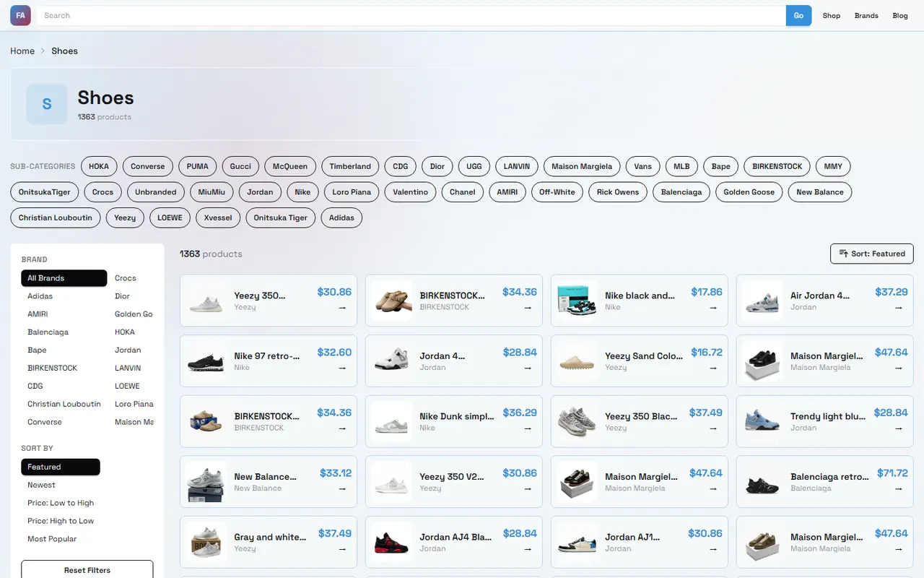Screen dimensions: 924x578
Task: Click arrow on Nike 97 retro card
Action: pos(342,368)
